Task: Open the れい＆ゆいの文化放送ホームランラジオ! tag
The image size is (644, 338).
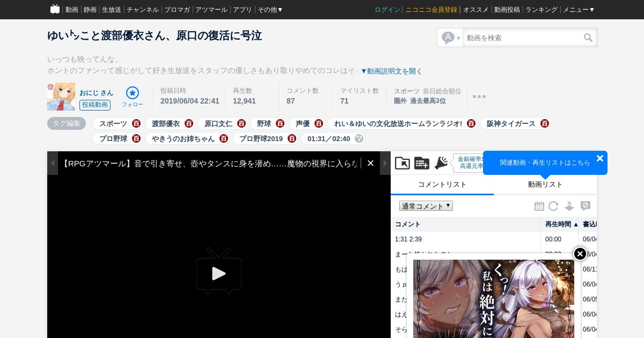Action: pyautogui.click(x=398, y=123)
